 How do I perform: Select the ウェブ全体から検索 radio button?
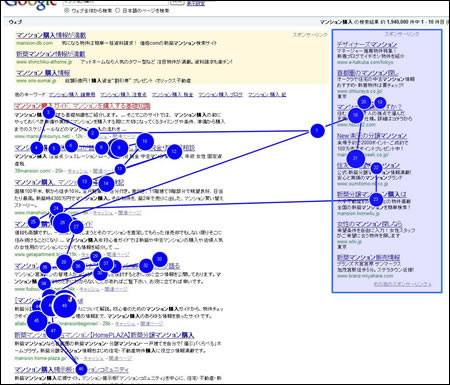pyautogui.click(x=66, y=11)
